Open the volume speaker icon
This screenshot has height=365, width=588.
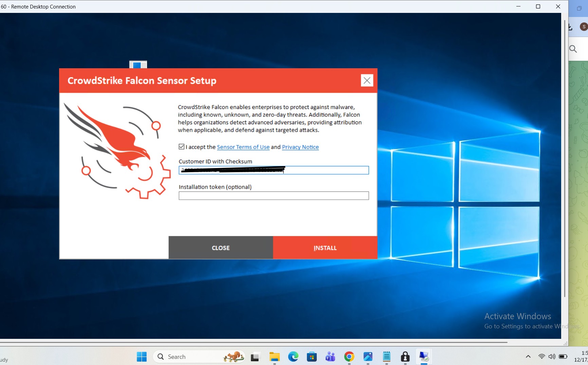[x=552, y=357]
